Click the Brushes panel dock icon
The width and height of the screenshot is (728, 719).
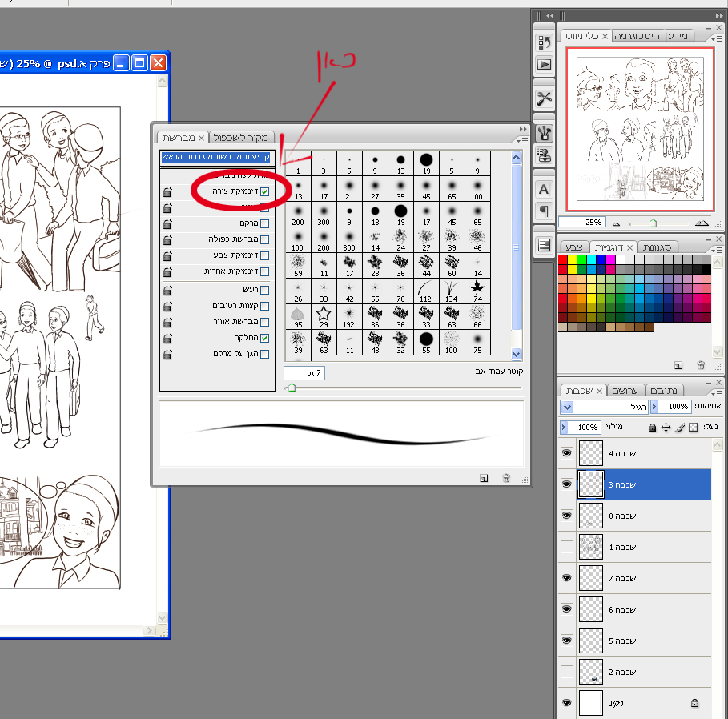click(x=544, y=134)
